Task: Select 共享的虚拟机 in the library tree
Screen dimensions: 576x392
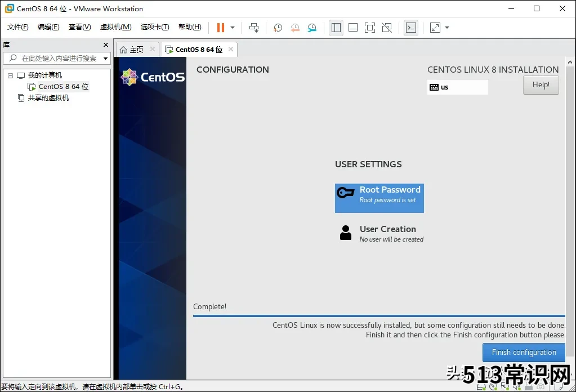Action: click(x=48, y=98)
